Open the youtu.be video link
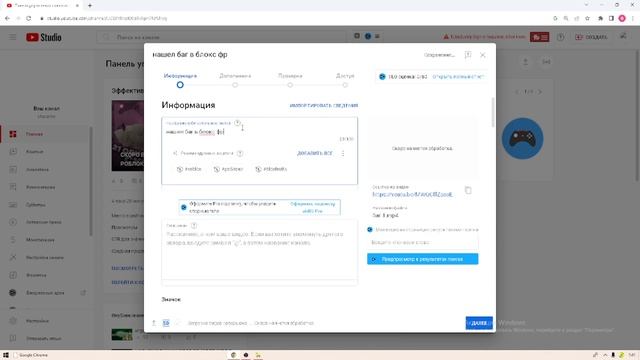The height and width of the screenshot is (360, 640). point(412,195)
